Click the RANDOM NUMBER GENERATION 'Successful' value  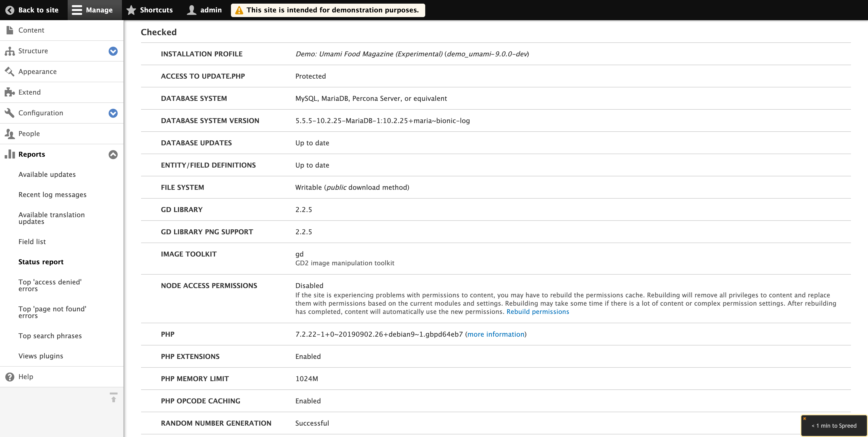coord(312,423)
